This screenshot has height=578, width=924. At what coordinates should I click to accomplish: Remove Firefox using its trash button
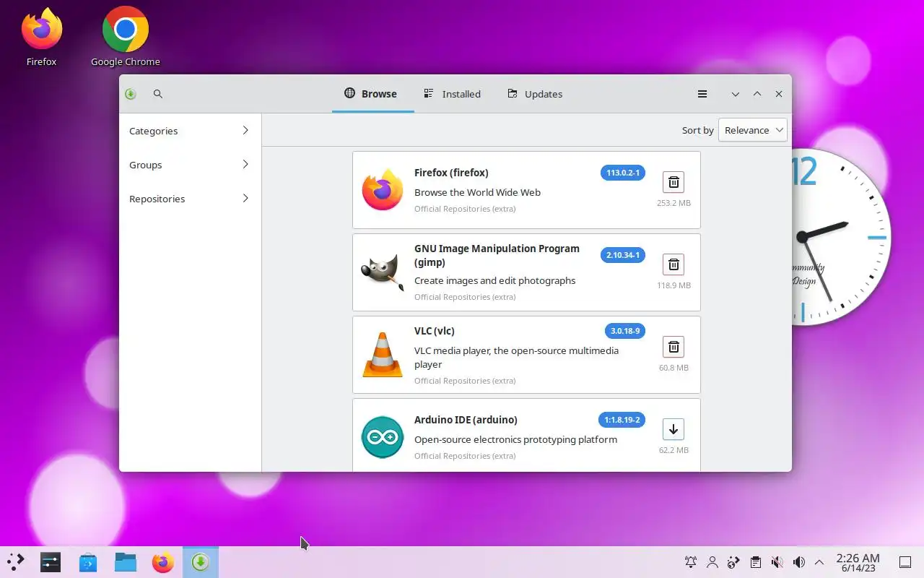674,182
